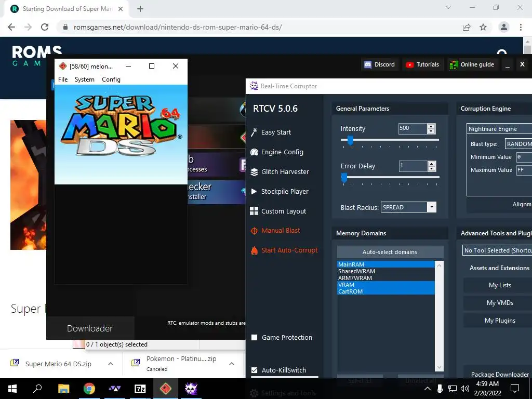Switch to melonDS taskbar icon

click(166, 389)
